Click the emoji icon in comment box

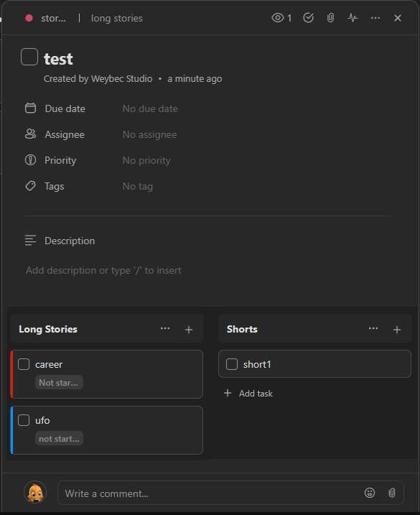pyautogui.click(x=370, y=493)
